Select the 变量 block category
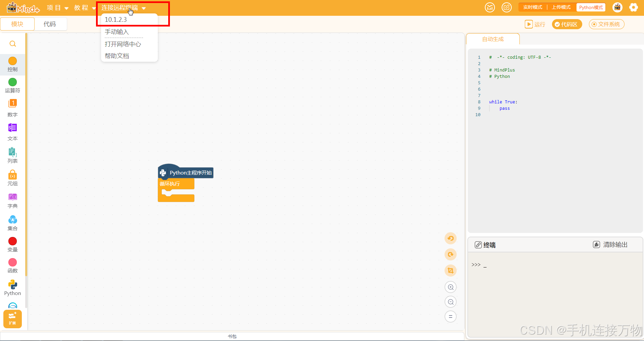Screen dimensions: 644x341 [13, 245]
